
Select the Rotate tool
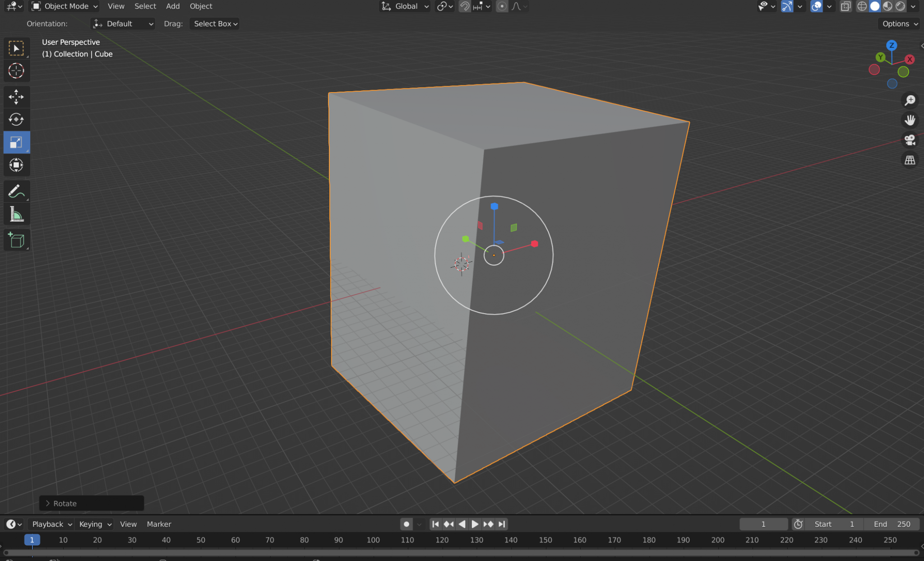17,119
